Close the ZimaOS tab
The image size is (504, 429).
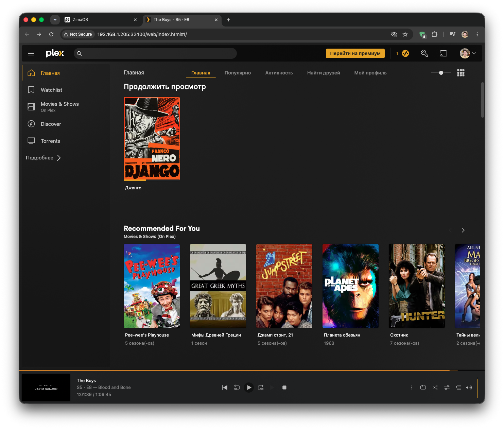[x=135, y=20]
